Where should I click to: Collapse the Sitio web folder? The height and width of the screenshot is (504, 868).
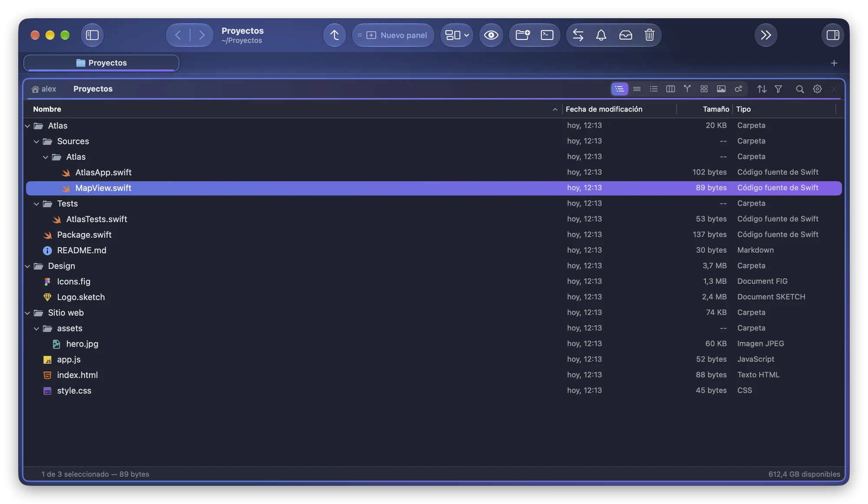[27, 313]
